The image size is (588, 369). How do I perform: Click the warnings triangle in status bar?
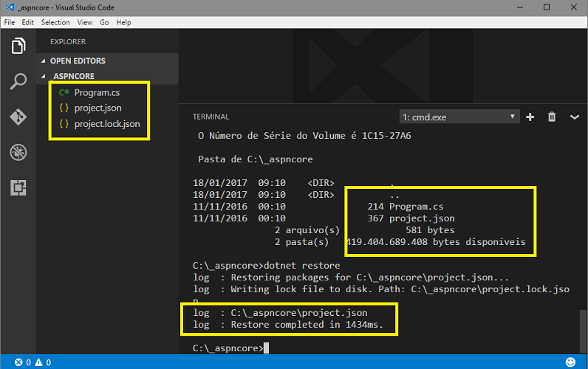(38, 362)
